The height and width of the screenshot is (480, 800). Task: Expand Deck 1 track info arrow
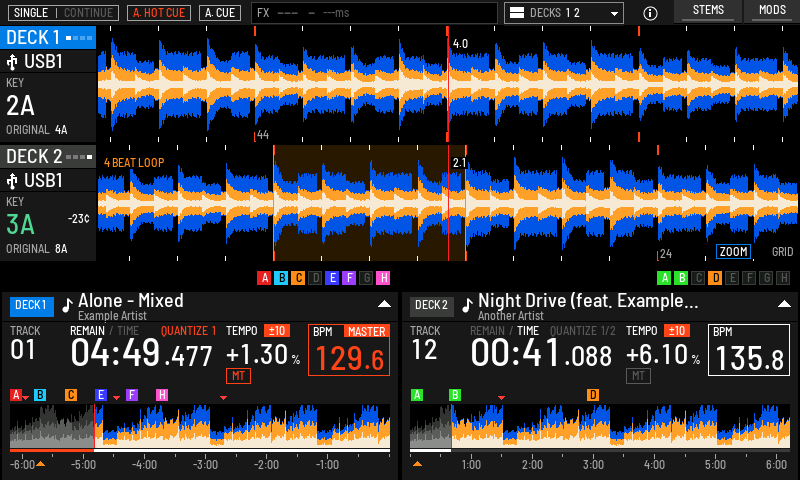pyautogui.click(x=384, y=304)
